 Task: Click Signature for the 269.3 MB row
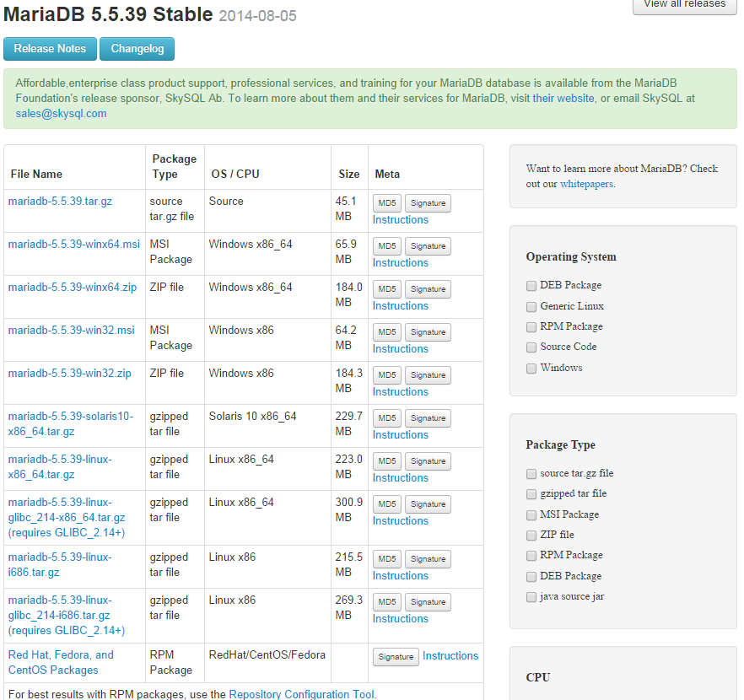(428, 602)
